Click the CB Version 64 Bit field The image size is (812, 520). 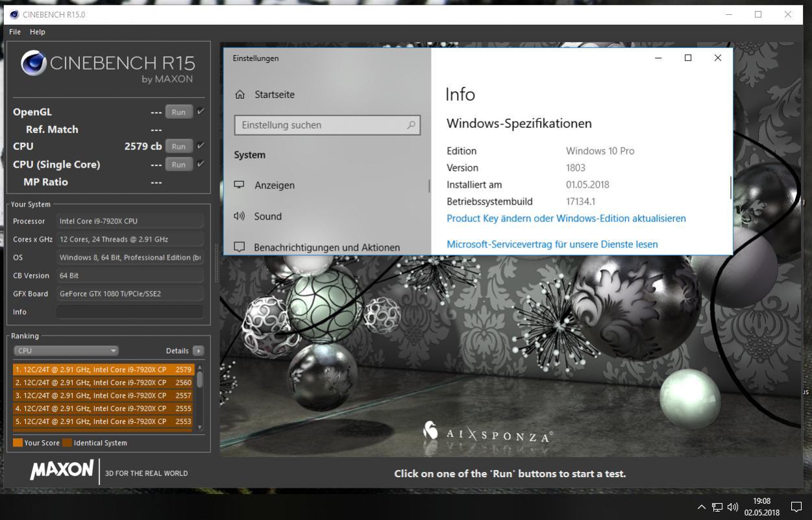tap(130, 275)
